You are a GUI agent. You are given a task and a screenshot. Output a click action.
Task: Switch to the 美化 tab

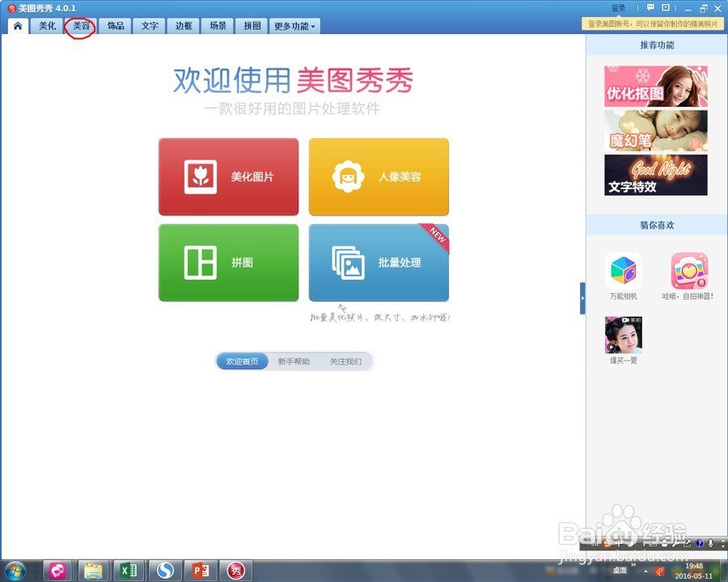tap(47, 26)
